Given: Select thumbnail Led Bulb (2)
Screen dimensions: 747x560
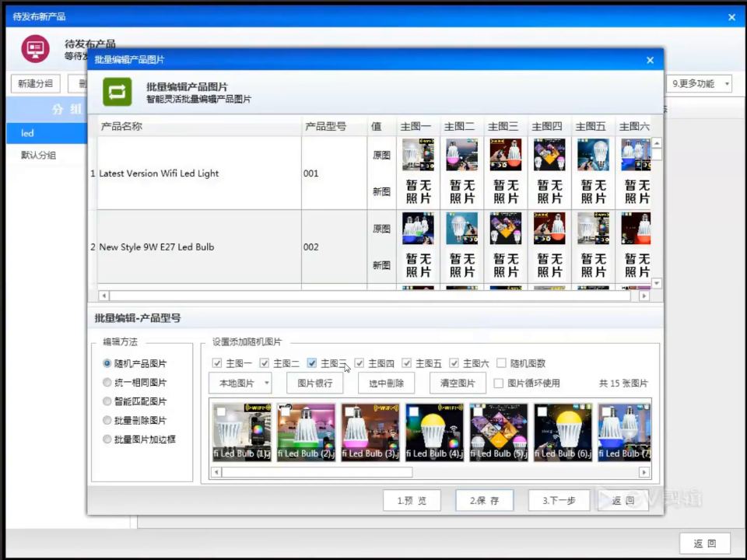Looking at the screenshot, I should tap(307, 432).
